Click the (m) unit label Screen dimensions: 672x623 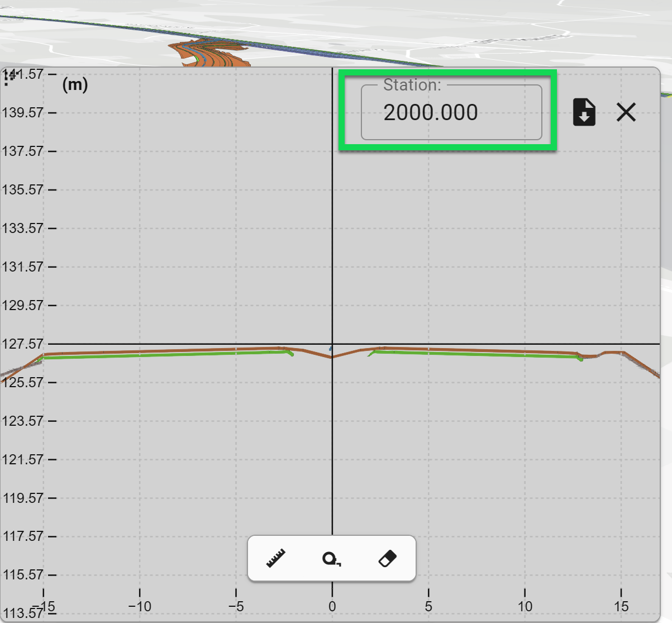click(x=75, y=84)
